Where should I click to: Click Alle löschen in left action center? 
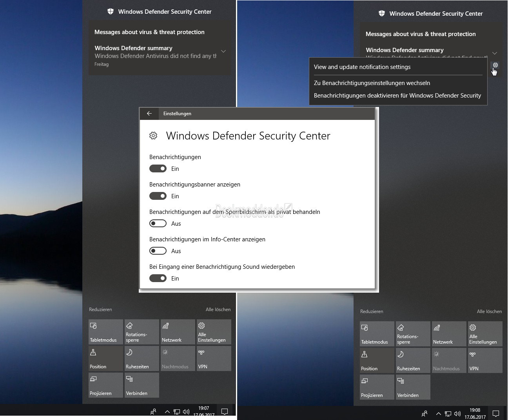point(218,310)
